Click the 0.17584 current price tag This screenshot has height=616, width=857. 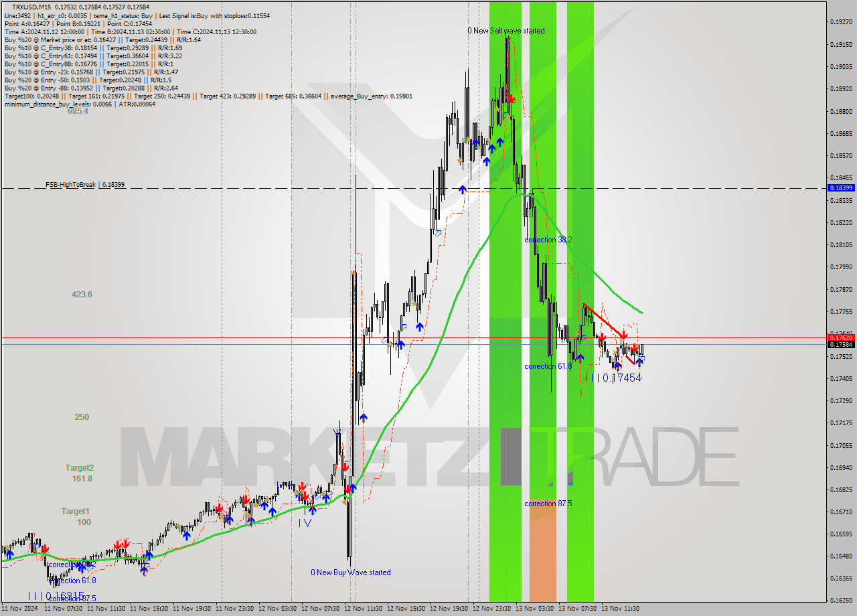click(841, 344)
